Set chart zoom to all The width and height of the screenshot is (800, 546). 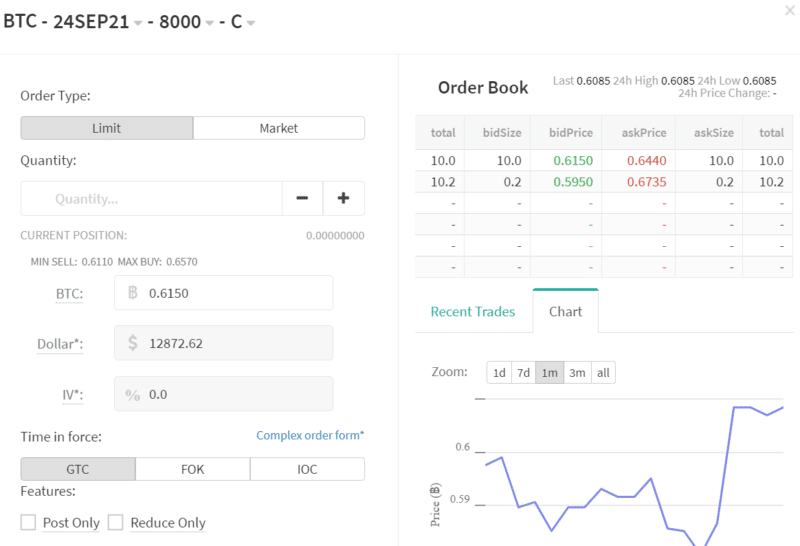click(604, 373)
